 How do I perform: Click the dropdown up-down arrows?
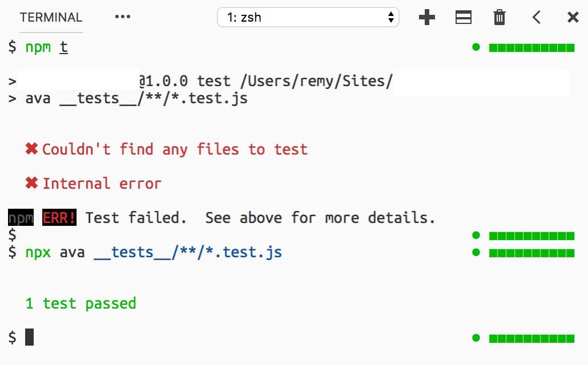point(391,17)
